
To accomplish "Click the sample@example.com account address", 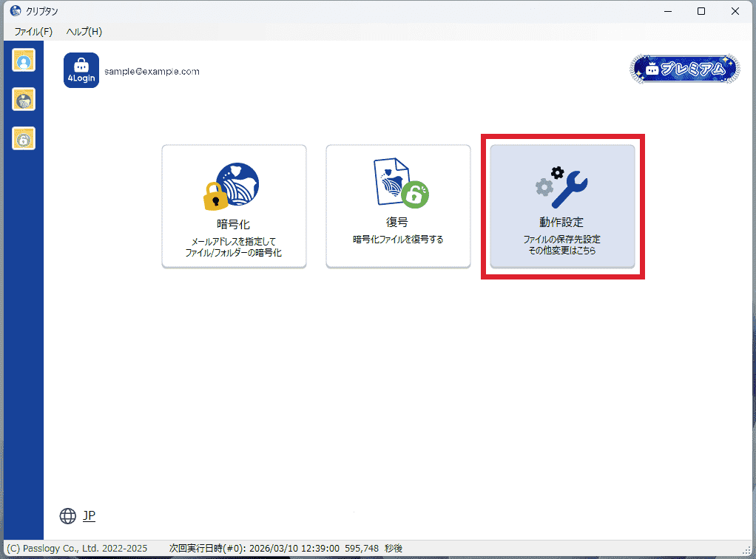I will click(x=152, y=72).
